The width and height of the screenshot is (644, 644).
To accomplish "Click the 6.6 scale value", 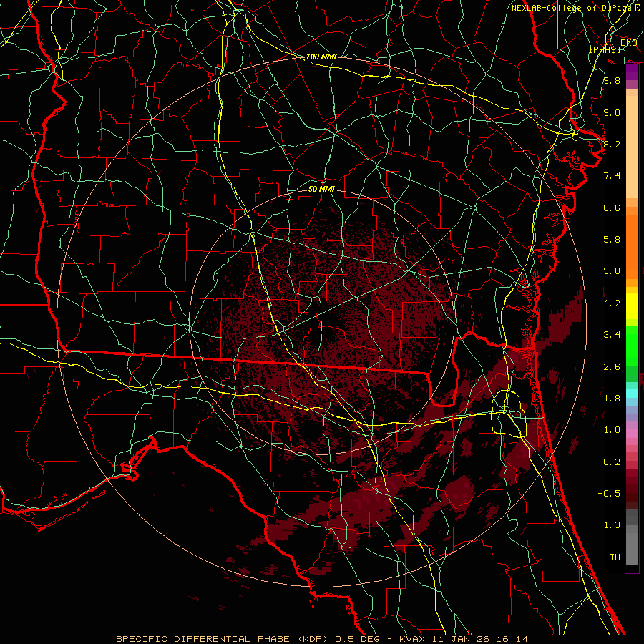I will pyautogui.click(x=612, y=208).
